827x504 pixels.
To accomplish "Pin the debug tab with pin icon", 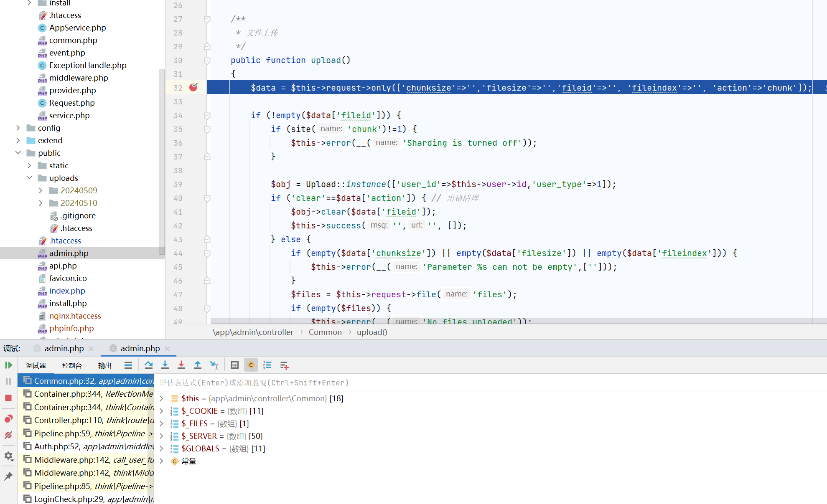I will click(8, 476).
